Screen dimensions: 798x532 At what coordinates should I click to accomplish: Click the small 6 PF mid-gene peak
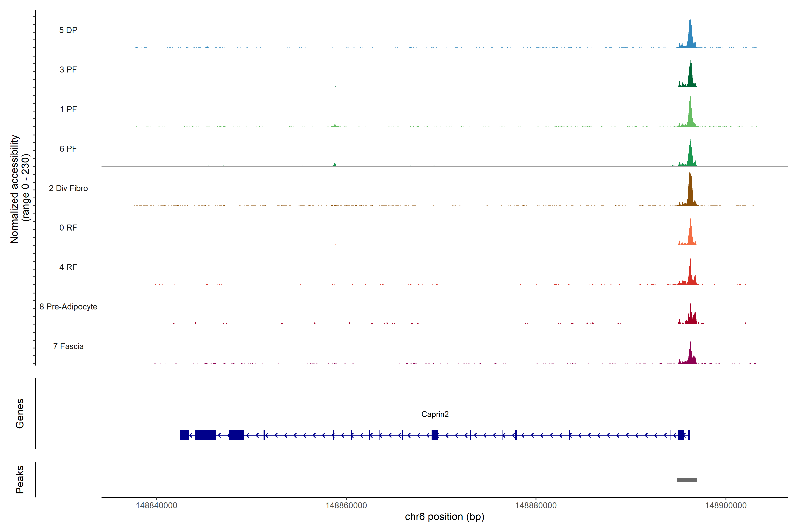(335, 164)
